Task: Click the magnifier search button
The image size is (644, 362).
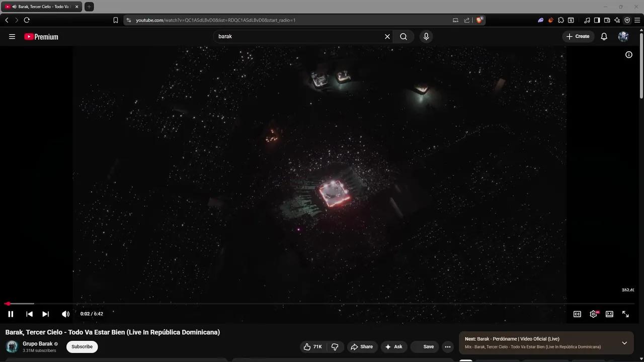Action: 404,37
